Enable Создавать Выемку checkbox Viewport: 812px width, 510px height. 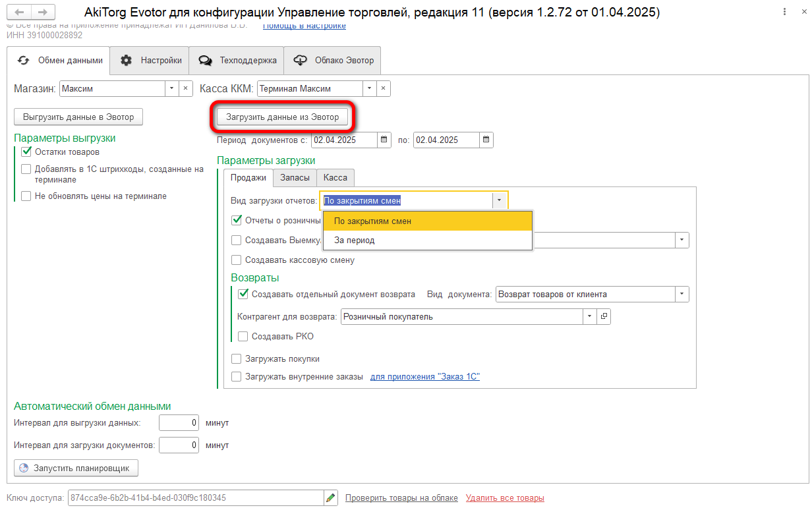(x=237, y=241)
